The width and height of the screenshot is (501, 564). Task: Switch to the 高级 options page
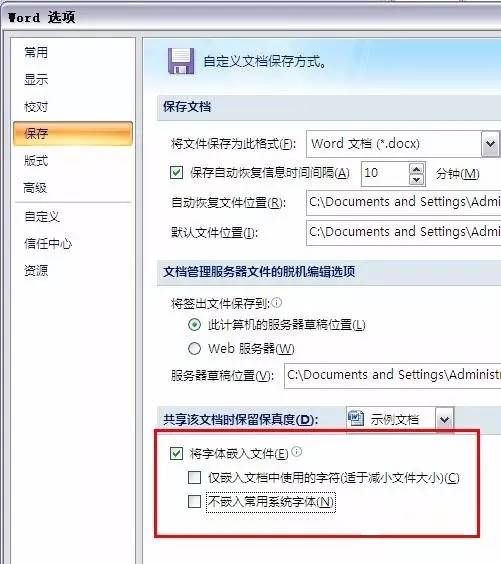35,188
